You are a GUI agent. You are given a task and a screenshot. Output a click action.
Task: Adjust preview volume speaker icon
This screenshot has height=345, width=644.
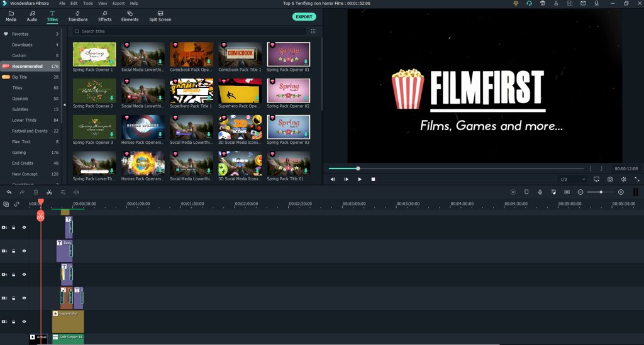tap(623, 179)
